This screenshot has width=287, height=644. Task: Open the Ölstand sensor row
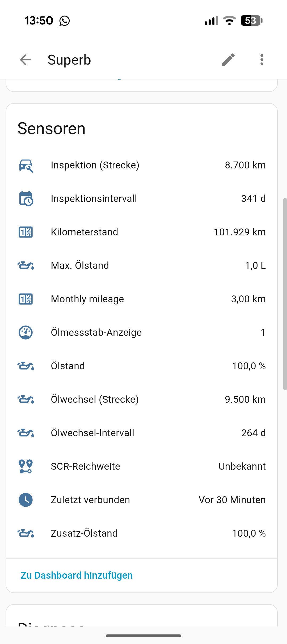point(142,366)
